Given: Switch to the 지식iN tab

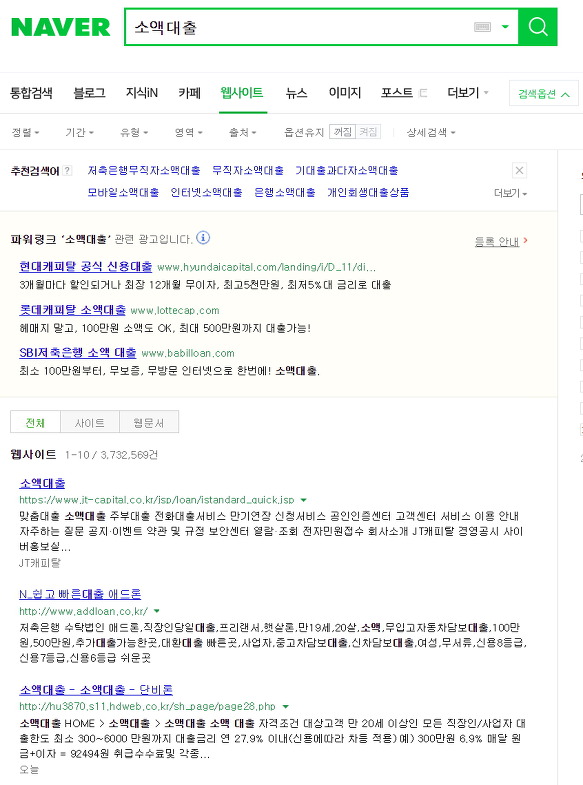Looking at the screenshot, I should click(x=142, y=93).
